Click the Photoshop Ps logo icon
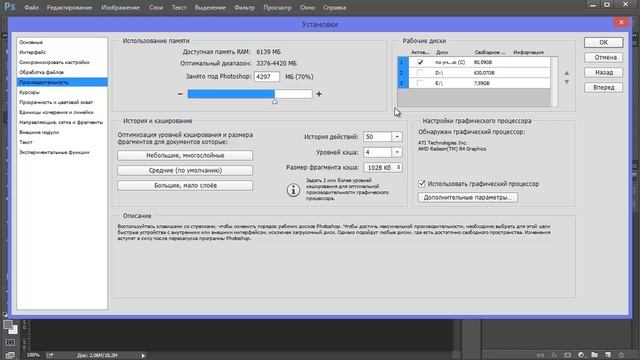The height and width of the screenshot is (360, 640). tap(9, 7)
